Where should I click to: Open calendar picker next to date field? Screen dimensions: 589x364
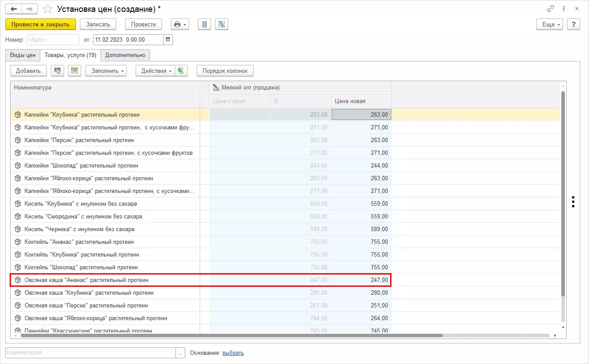pyautogui.click(x=168, y=39)
